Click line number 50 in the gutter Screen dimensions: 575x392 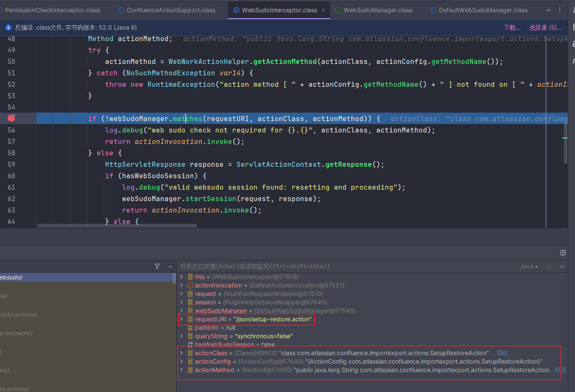click(x=11, y=61)
